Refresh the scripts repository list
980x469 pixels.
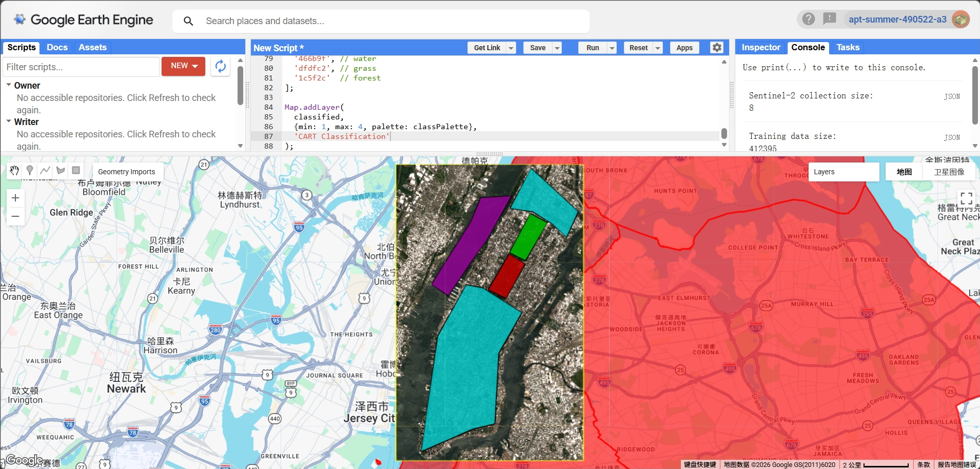click(x=221, y=66)
